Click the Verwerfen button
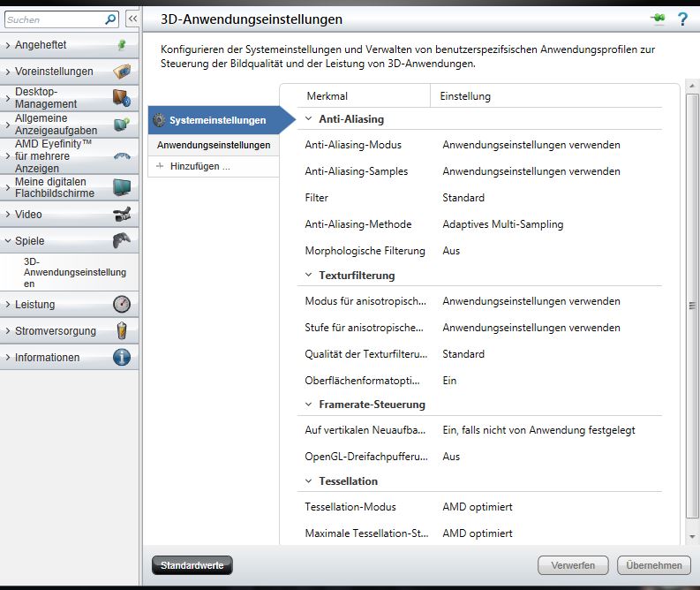The image size is (700, 590). [573, 565]
